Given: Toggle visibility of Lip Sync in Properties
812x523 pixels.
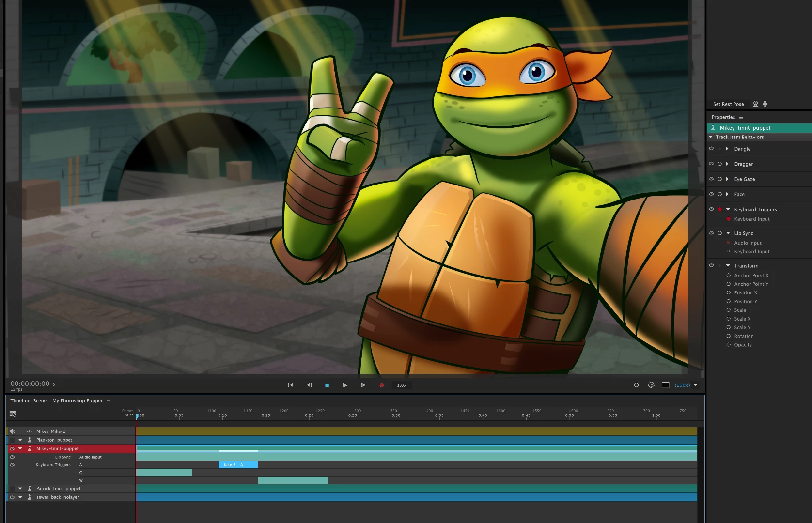Looking at the screenshot, I should click(711, 233).
